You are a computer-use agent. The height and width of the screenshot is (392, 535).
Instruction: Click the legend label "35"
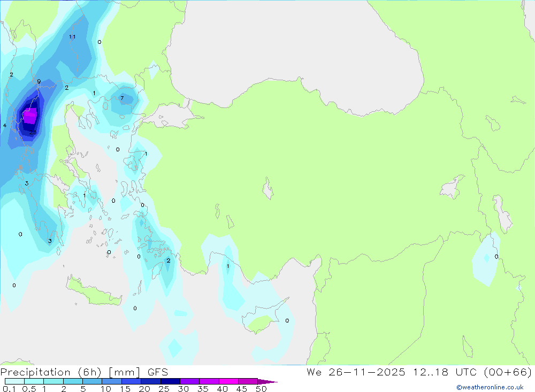[203, 389]
